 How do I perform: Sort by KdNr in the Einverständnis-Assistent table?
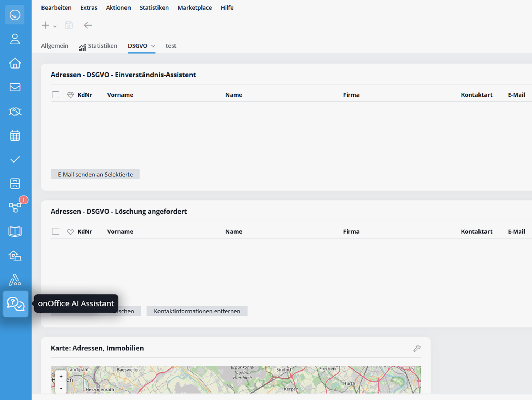click(x=85, y=95)
